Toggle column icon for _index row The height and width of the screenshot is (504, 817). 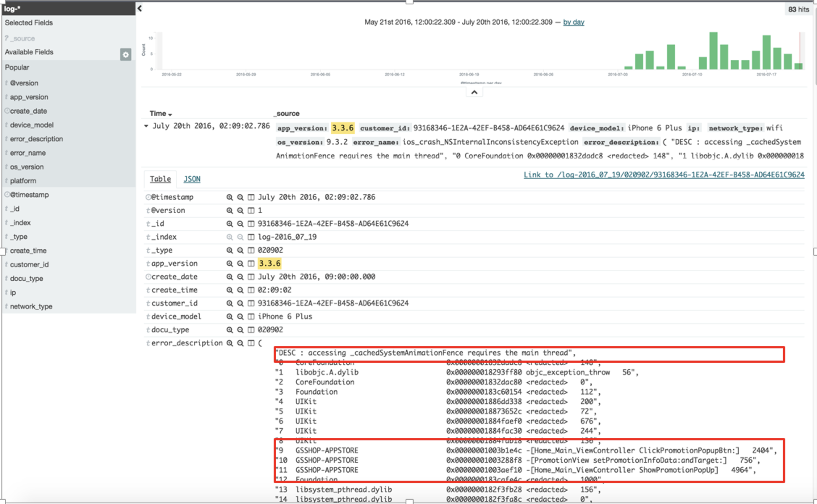click(x=251, y=237)
